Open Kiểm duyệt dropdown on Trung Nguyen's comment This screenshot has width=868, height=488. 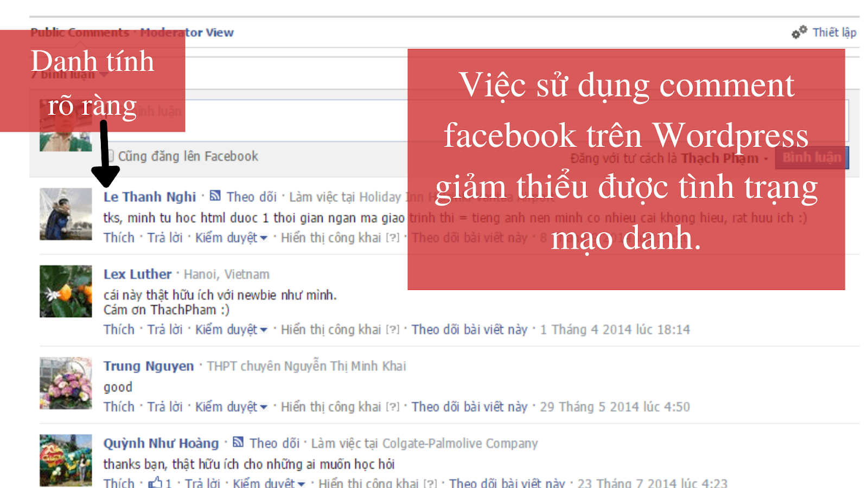(x=231, y=407)
